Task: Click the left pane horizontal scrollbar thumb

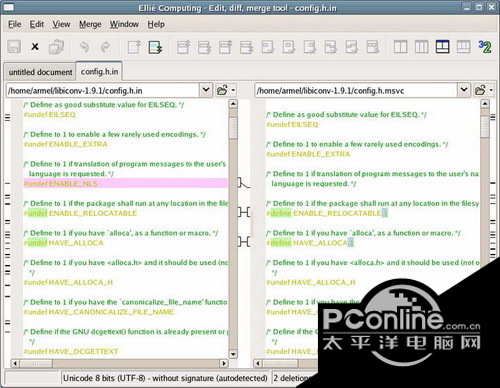Action: point(36,363)
